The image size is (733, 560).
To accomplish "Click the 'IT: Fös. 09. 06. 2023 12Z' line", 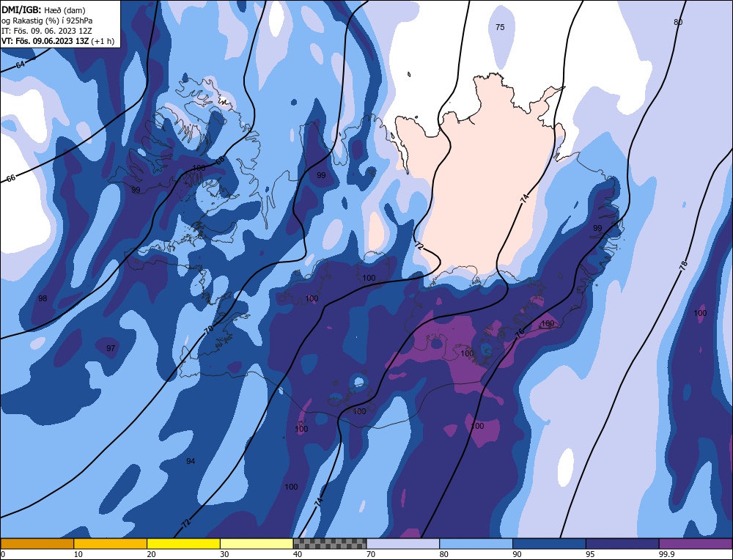I will pyautogui.click(x=47, y=31).
